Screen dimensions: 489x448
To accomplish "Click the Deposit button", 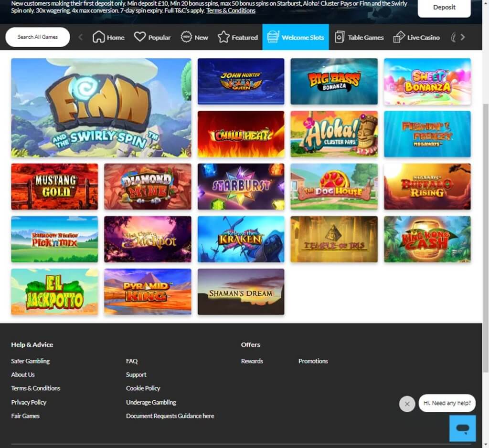I will (x=444, y=7).
